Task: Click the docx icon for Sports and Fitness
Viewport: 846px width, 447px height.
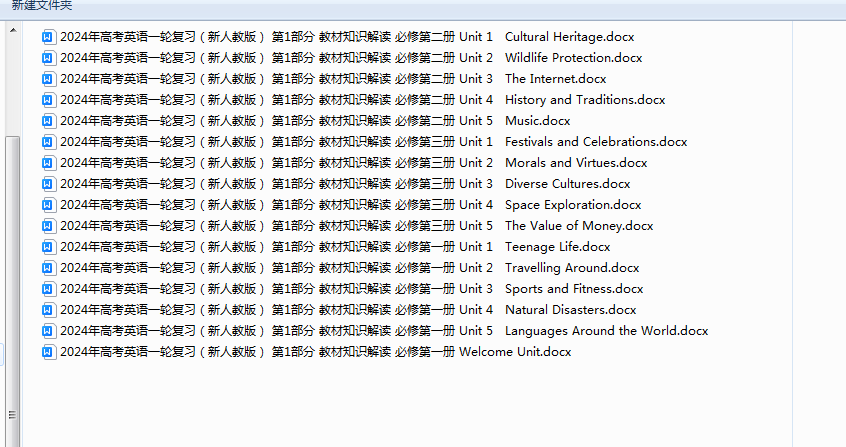Action: click(48, 289)
